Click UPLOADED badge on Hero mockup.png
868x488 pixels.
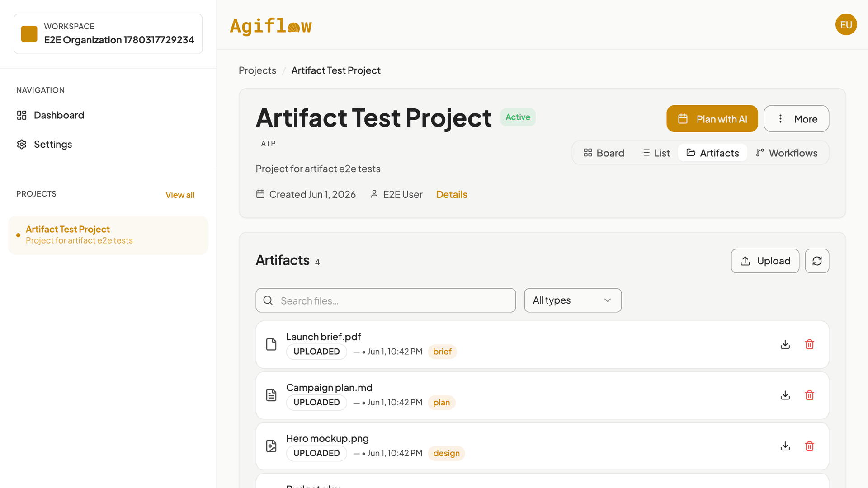tap(316, 453)
